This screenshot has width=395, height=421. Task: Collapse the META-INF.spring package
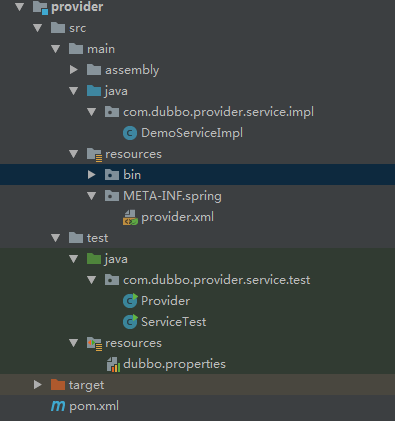click(x=91, y=196)
